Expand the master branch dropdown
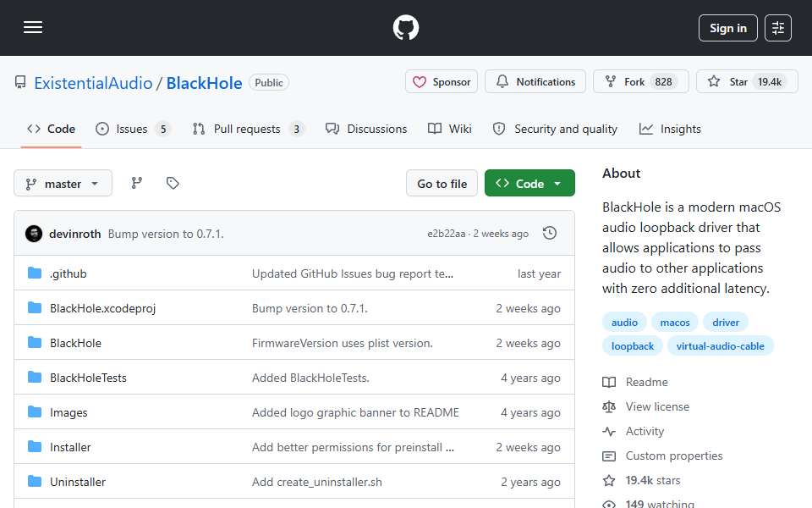This screenshot has height=508, width=812. pyautogui.click(x=63, y=184)
